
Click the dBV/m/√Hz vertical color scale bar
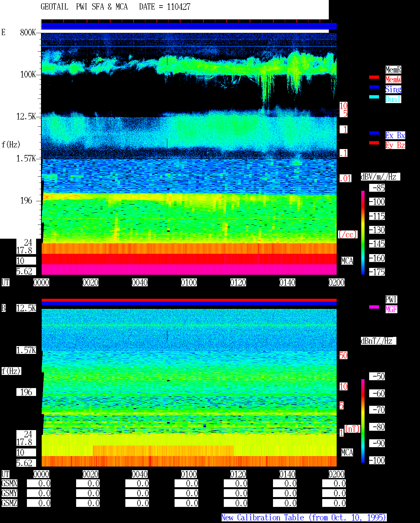tap(363, 232)
